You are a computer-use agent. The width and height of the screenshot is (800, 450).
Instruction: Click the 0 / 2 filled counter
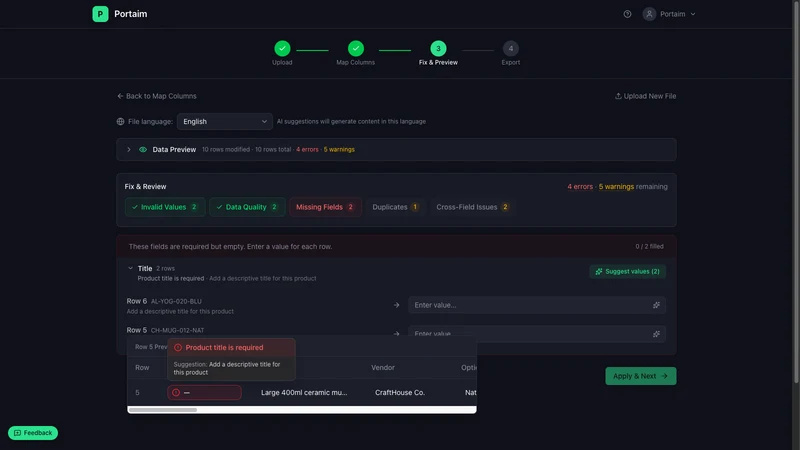coord(649,246)
